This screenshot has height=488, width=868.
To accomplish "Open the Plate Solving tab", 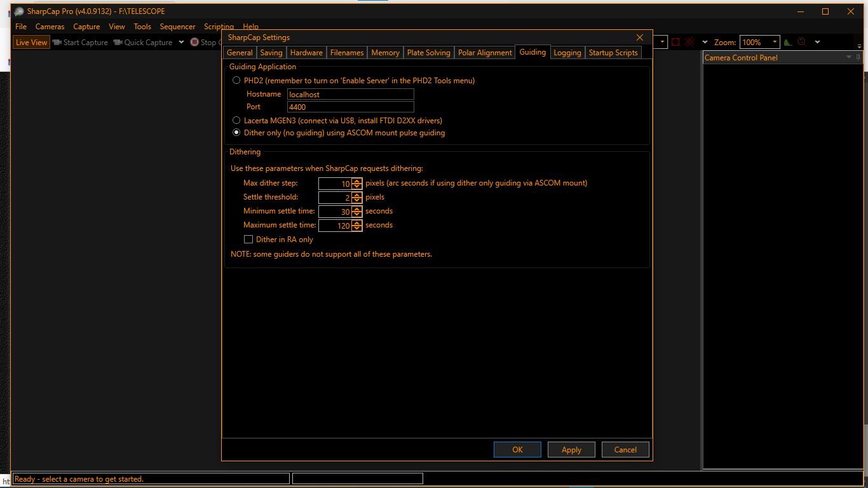I will point(428,53).
